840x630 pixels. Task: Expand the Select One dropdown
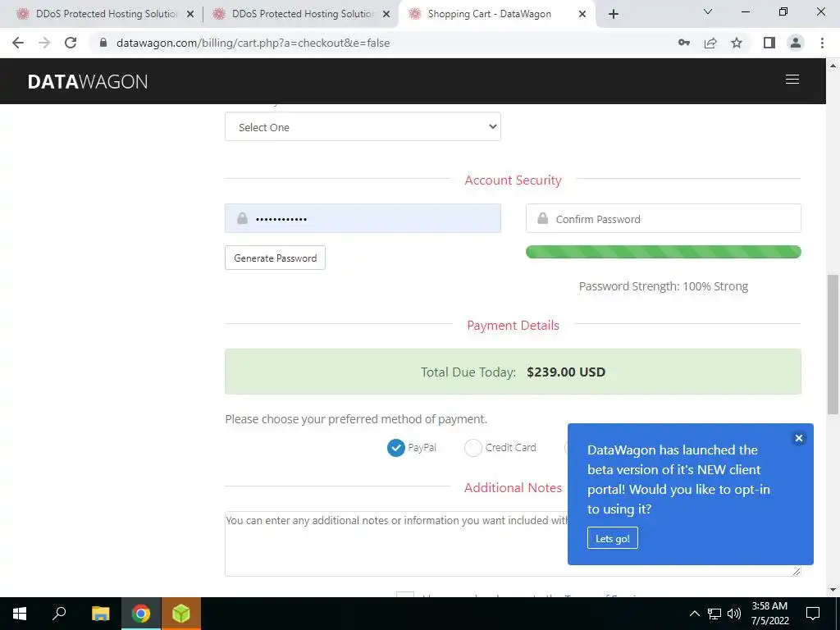point(363,127)
